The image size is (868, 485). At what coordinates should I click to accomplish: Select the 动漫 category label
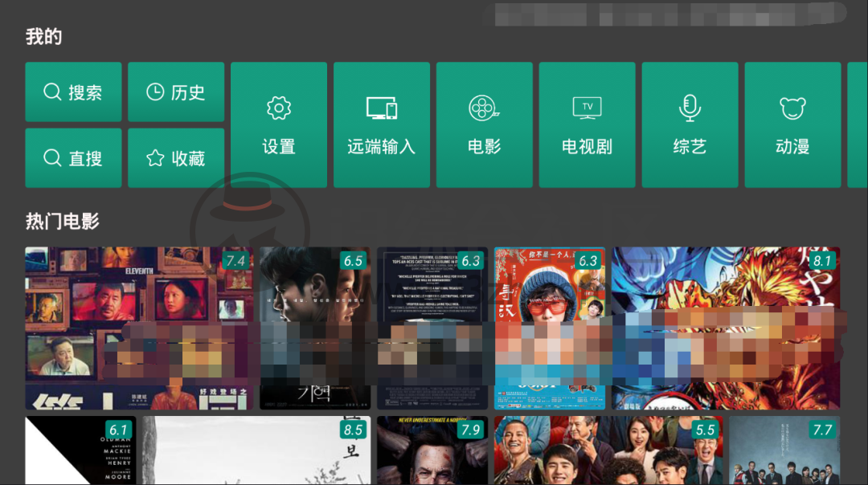tap(792, 147)
